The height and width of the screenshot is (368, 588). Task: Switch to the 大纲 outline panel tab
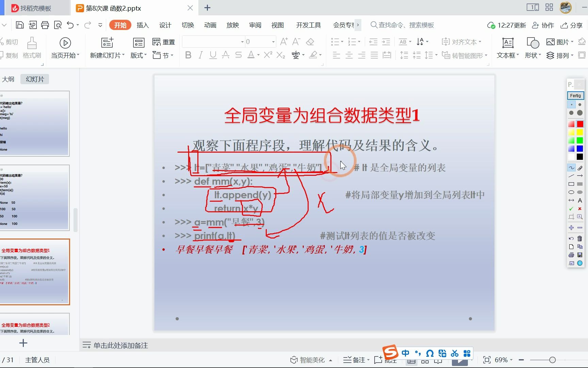[x=9, y=79]
